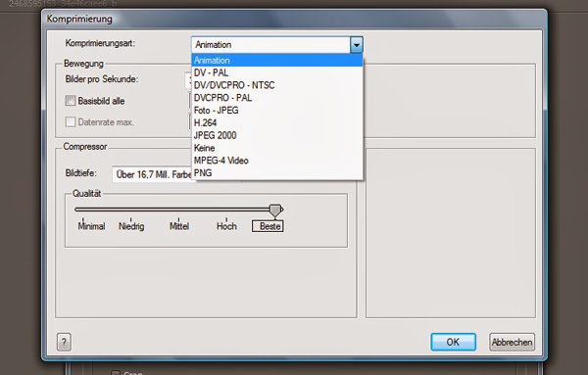This screenshot has height=375, width=588.
Task: Open help with the question mark button
Action: click(64, 342)
